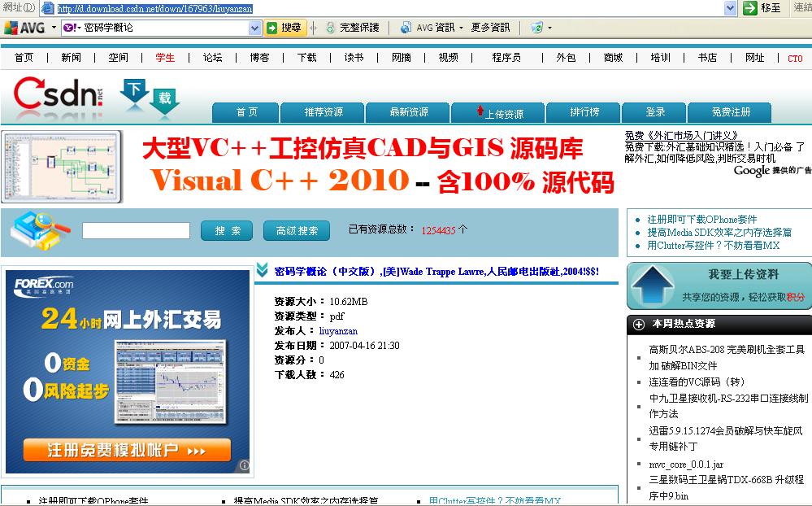This screenshot has height=506, width=812.
Task: Open link 用Clutter写控件？不妨看看MX in right box
Action: pyautogui.click(x=713, y=245)
